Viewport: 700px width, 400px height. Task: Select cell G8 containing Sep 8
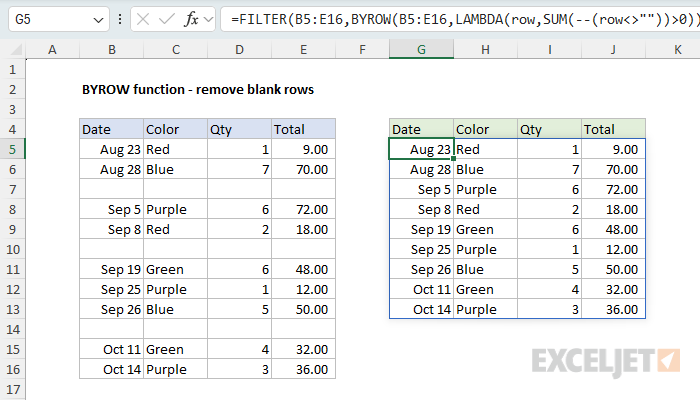[x=421, y=209]
